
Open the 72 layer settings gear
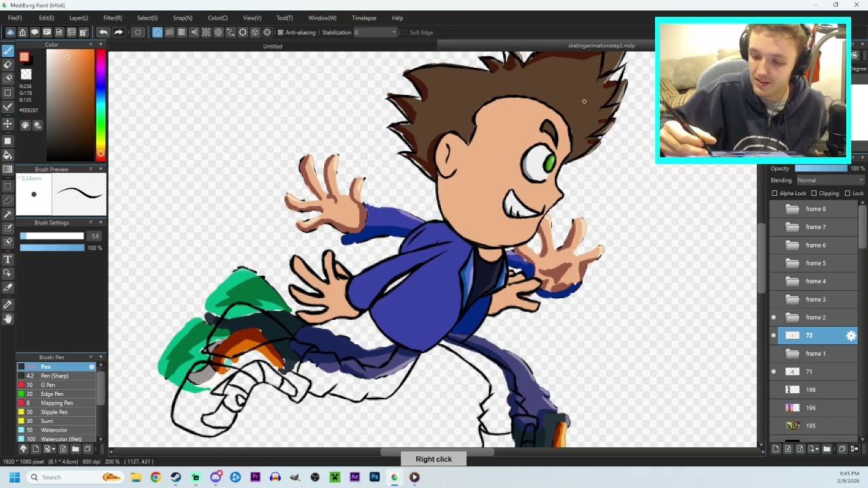[851, 335]
